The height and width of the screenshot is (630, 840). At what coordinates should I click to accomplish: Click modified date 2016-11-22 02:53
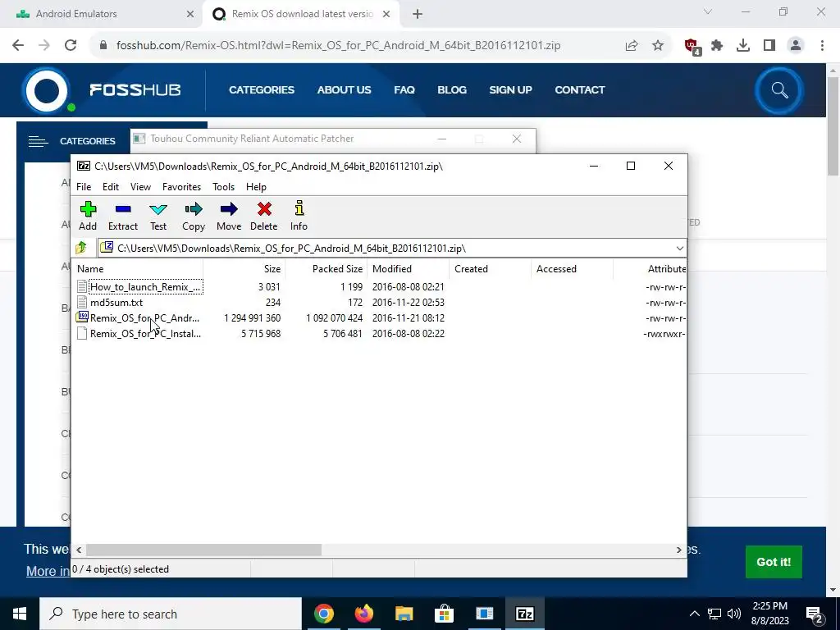coord(409,302)
